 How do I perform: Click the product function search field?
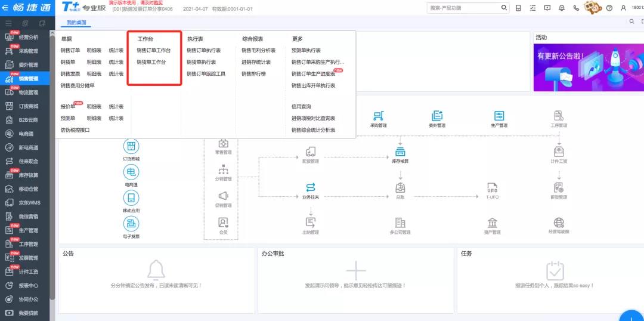click(x=463, y=8)
